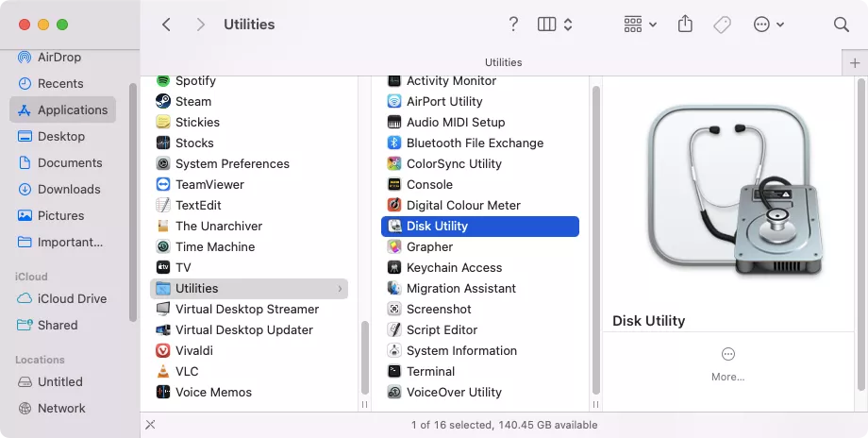This screenshot has width=868, height=438.
Task: Click the More... button in preview
Action: click(x=728, y=364)
